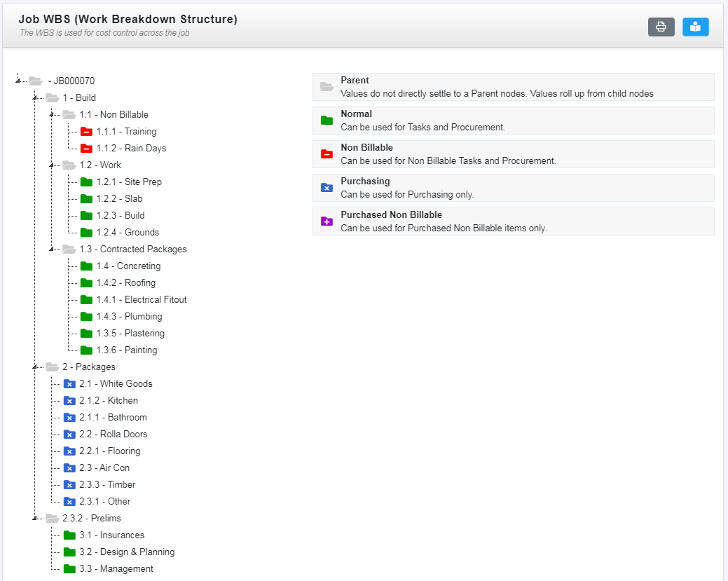The width and height of the screenshot is (728, 581).
Task: Click the green folder icon for 3.1 Insurances
Action: (x=69, y=535)
